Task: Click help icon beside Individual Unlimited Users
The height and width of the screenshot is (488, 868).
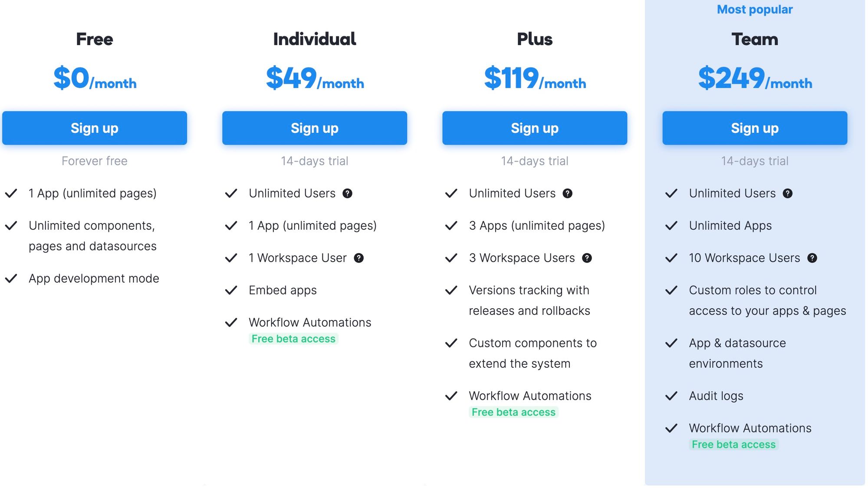Action: click(x=347, y=194)
